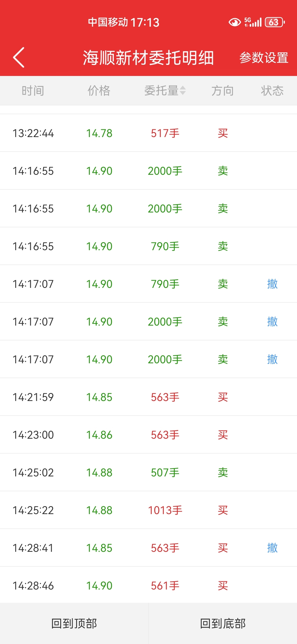Select the 时间 column header
Screen dimensions: 297x644
click(33, 91)
